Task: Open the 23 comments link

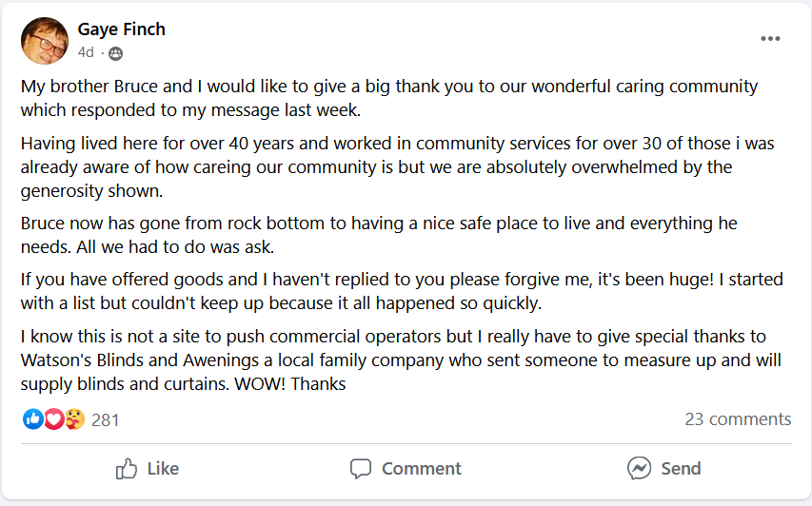Action: click(738, 419)
